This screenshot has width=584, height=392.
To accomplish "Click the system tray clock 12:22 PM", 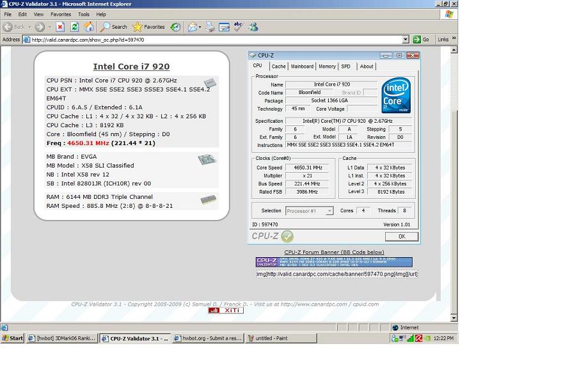I will 443,338.
